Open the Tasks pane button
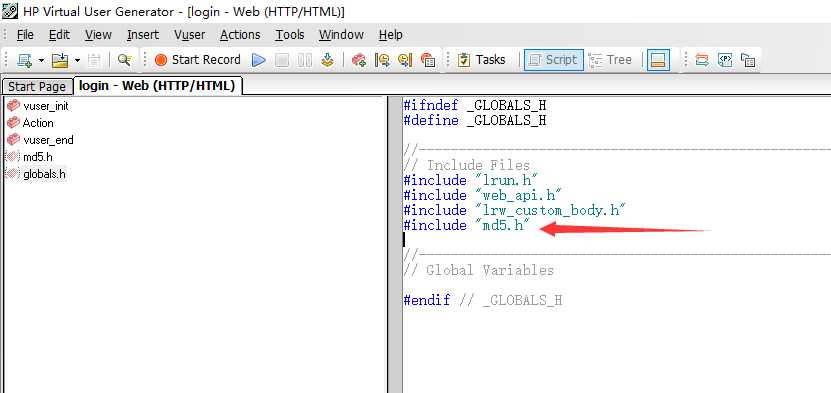This screenshot has width=831, height=393. 481,60
